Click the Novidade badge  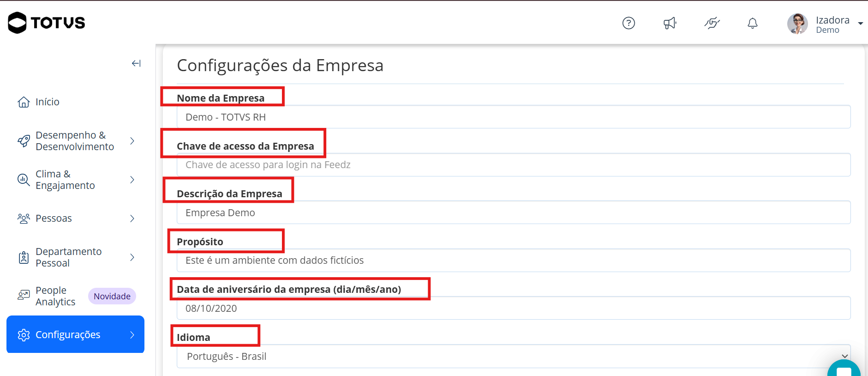[112, 296]
